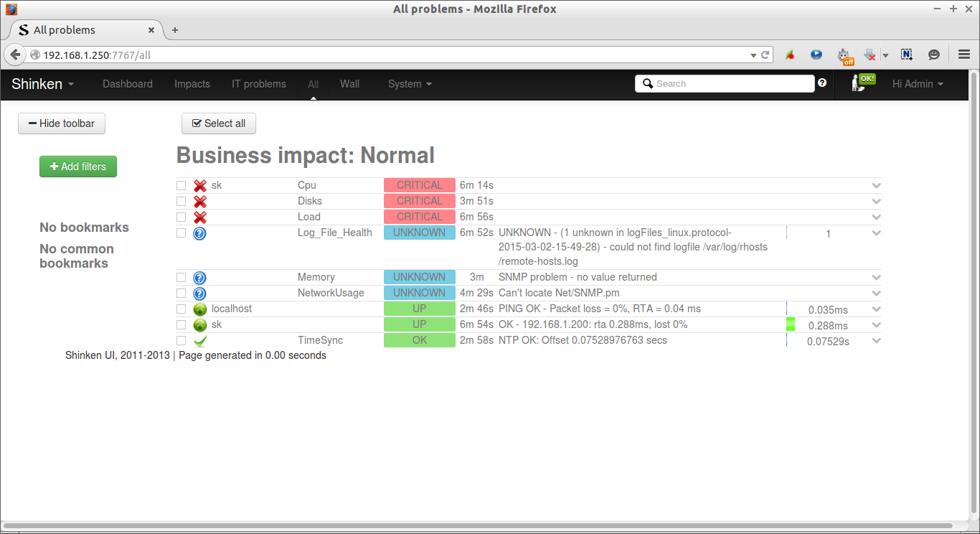Close the All problems browser tab
This screenshot has width=980, height=534.
pos(151,30)
